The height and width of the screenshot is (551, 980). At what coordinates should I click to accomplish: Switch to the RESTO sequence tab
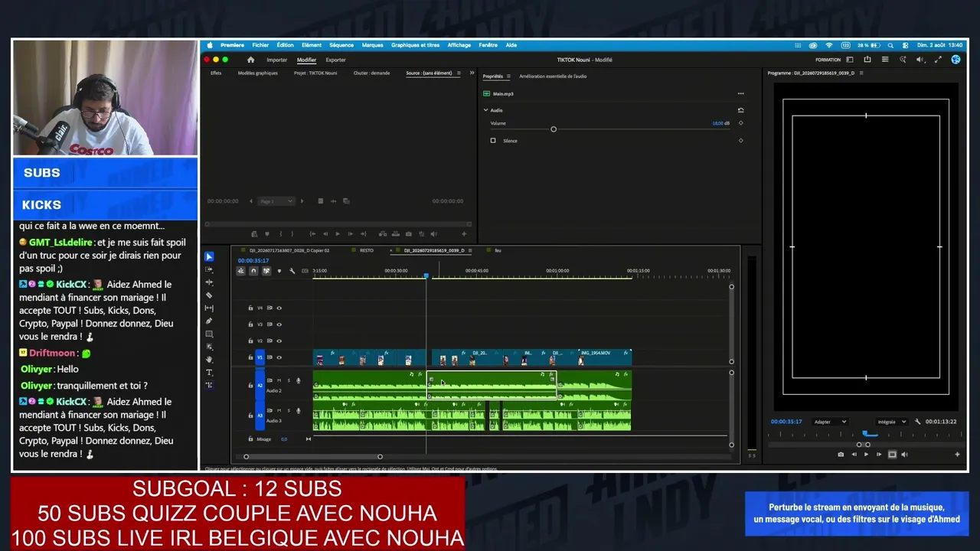(367, 250)
